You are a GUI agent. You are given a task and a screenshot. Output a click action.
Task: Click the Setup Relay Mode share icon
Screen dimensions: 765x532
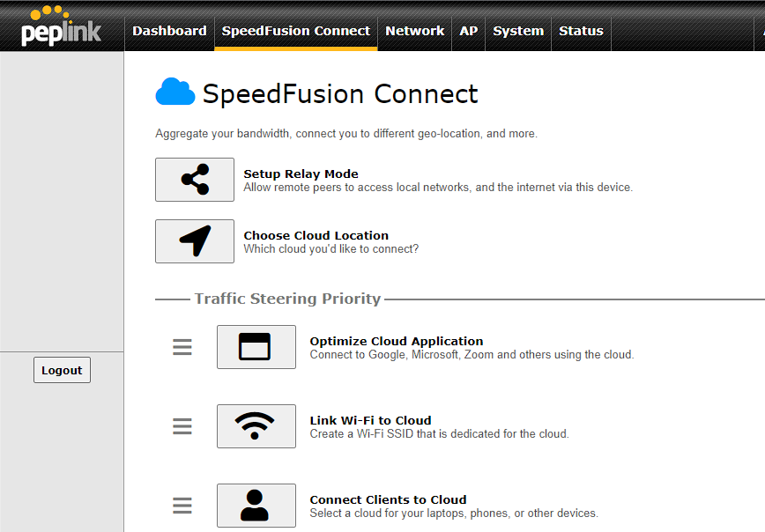195,180
